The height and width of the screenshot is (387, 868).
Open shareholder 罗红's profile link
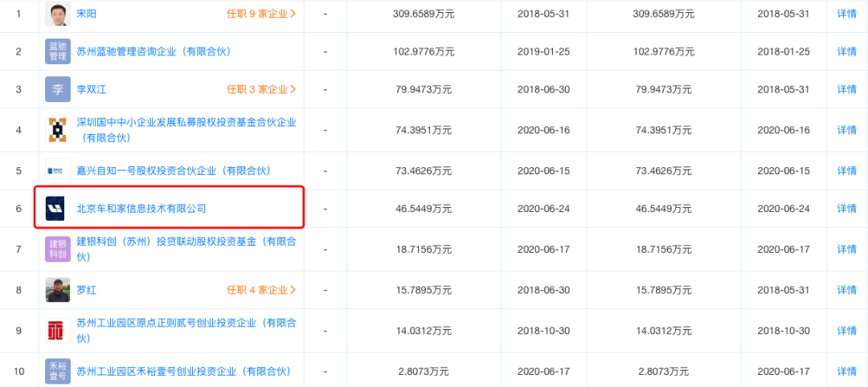86,290
